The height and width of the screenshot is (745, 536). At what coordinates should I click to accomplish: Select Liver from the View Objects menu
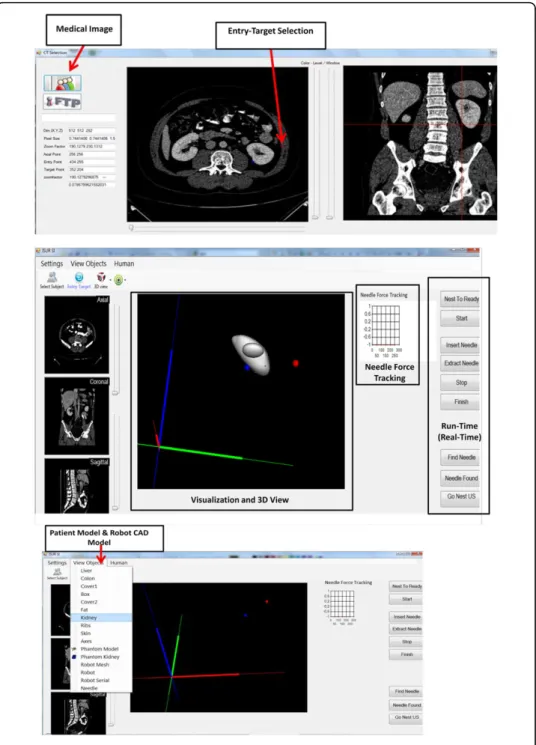(101, 571)
